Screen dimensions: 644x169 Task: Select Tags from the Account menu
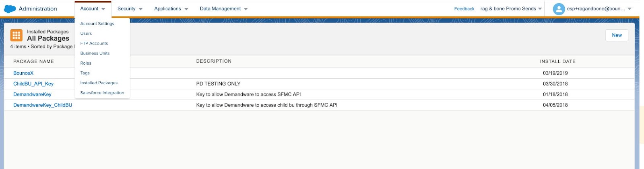[85, 73]
